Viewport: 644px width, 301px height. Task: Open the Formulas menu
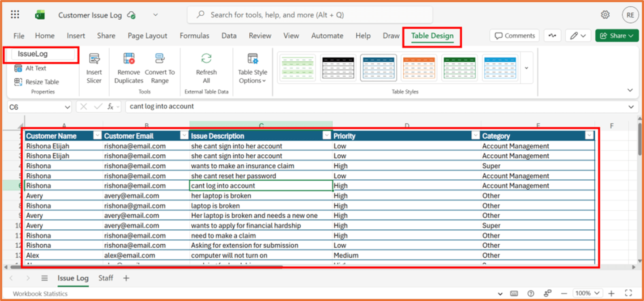click(x=194, y=35)
